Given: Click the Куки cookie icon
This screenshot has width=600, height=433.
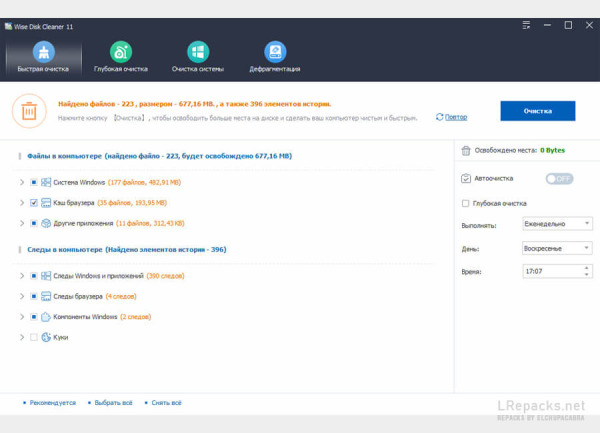Looking at the screenshot, I should click(x=46, y=337).
